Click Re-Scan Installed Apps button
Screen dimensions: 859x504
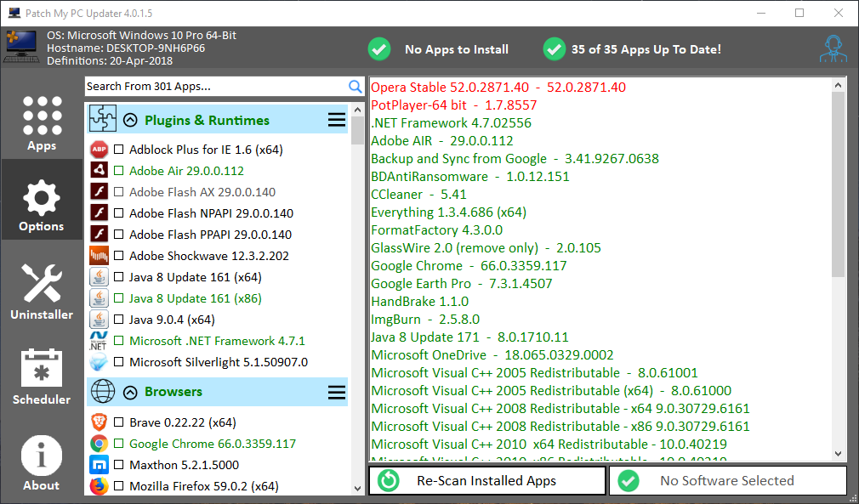pyautogui.click(x=487, y=480)
